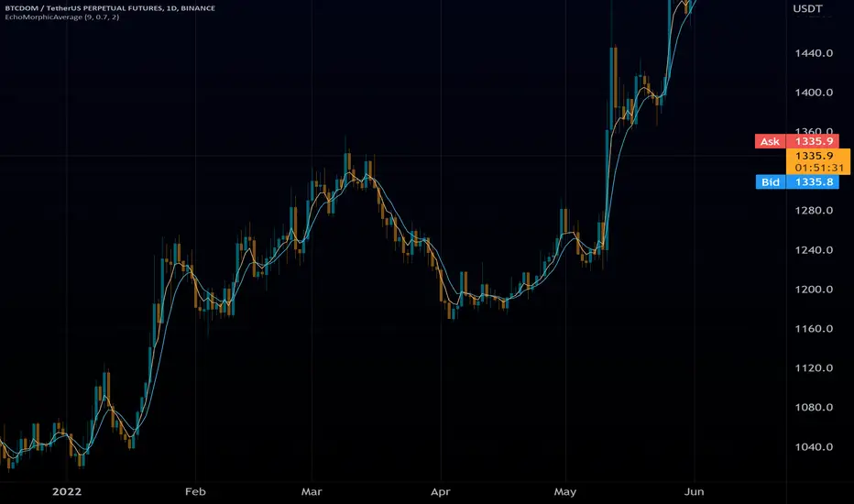This screenshot has height=504, width=854.
Task: Click the Jun label on time axis
Action: pyautogui.click(x=694, y=491)
